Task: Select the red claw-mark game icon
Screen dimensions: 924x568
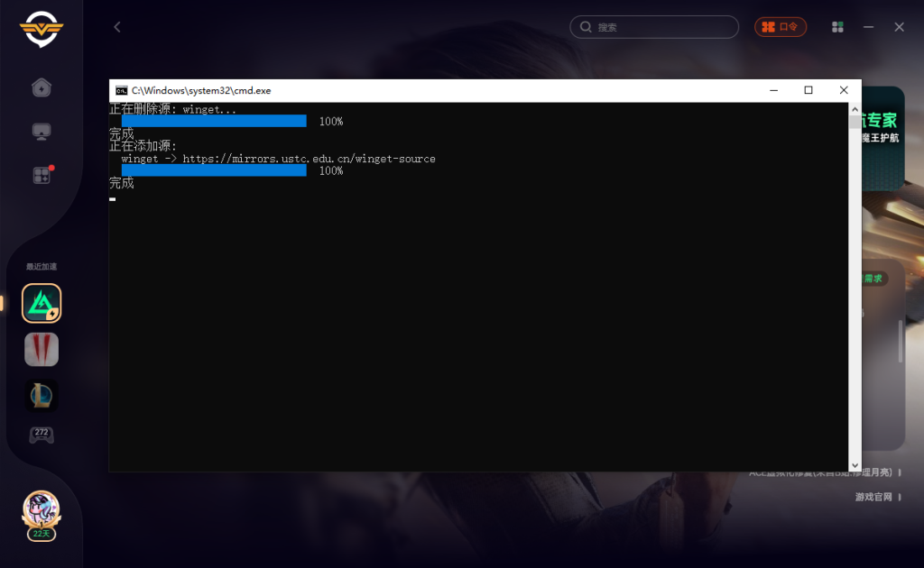Action: pyautogui.click(x=42, y=350)
